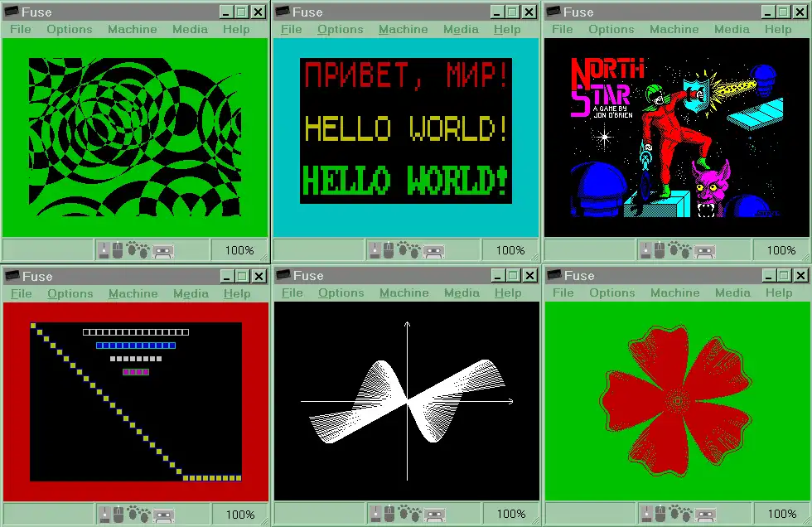Click Fuse title bar icon of red flower window
The height and width of the screenshot is (527, 812).
click(554, 275)
